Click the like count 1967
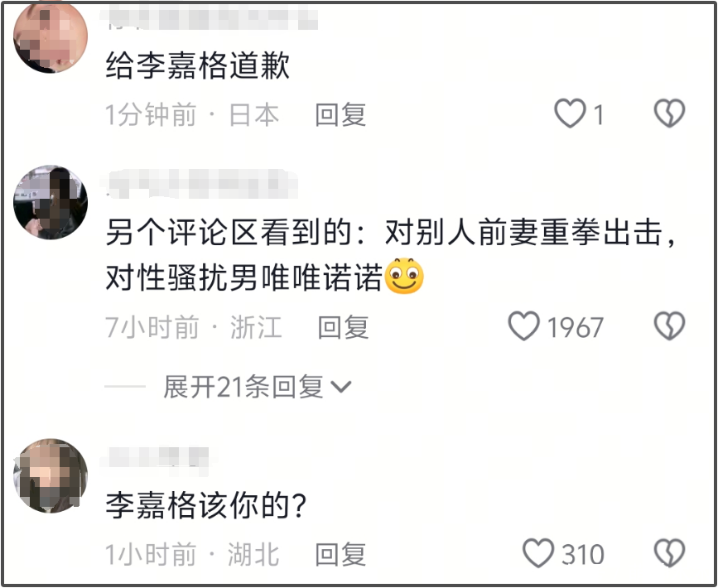The height and width of the screenshot is (588, 718). 575,328
